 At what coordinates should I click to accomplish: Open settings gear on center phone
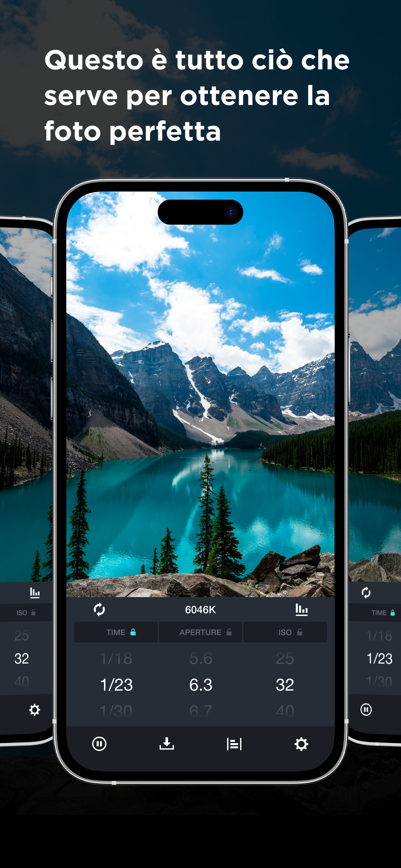pos(301,744)
